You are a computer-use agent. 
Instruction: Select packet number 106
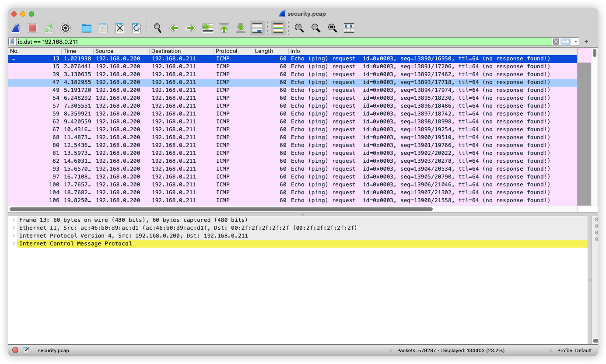pos(293,200)
